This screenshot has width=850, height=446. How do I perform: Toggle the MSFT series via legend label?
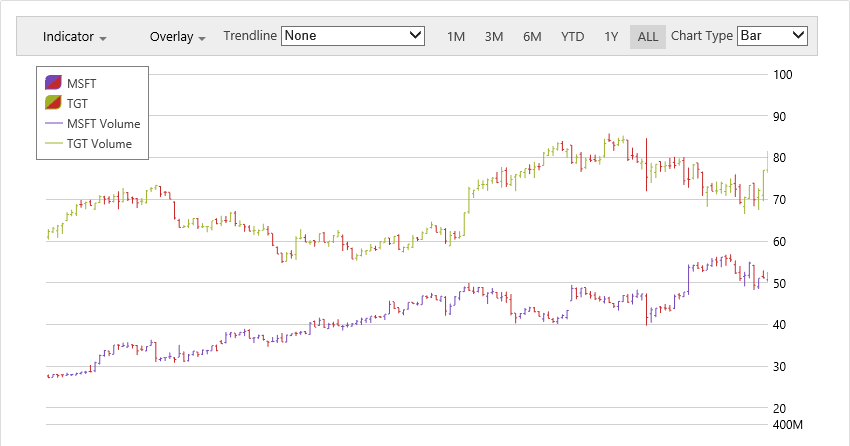(81, 82)
